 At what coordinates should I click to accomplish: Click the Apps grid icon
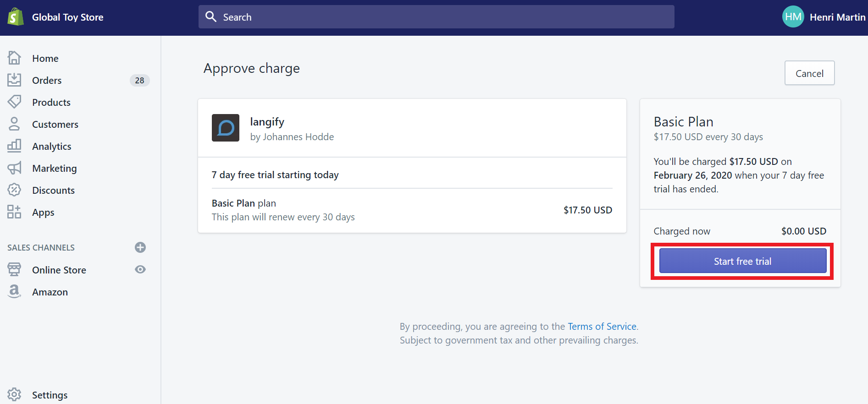click(x=14, y=212)
